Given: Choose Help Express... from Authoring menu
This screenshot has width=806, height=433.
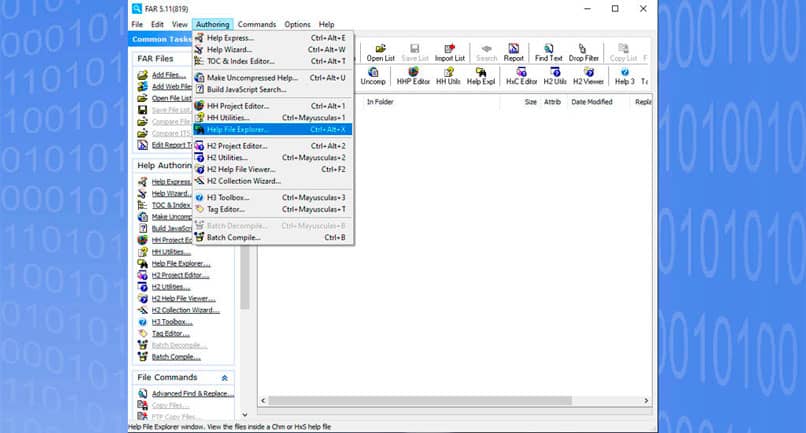Looking at the screenshot, I should coord(272,38).
